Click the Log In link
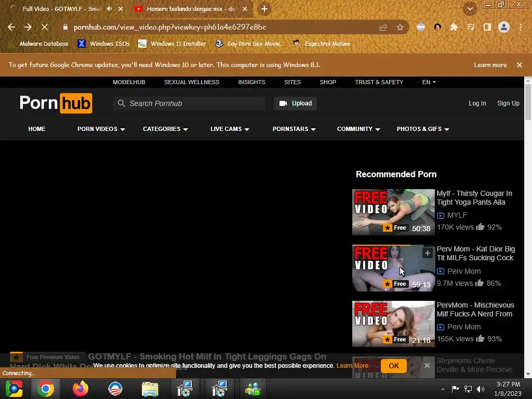 (477, 103)
